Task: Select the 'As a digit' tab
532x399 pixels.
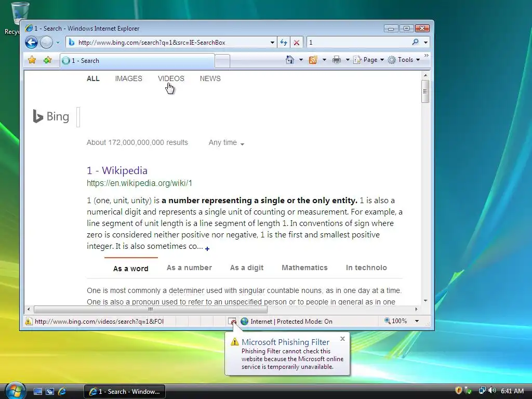Action: pyautogui.click(x=247, y=268)
